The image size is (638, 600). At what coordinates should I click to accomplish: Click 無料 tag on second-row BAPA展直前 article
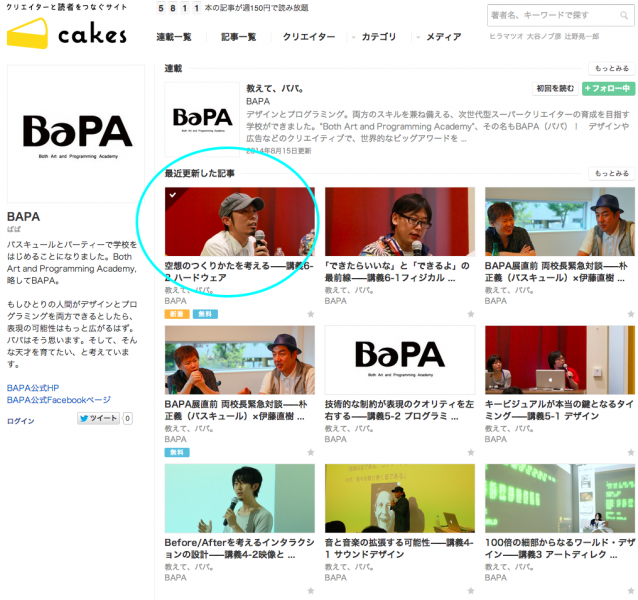pyautogui.click(x=177, y=452)
